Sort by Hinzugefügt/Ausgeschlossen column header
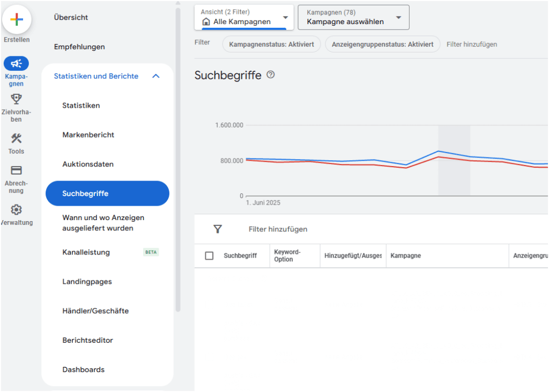 [353, 255]
